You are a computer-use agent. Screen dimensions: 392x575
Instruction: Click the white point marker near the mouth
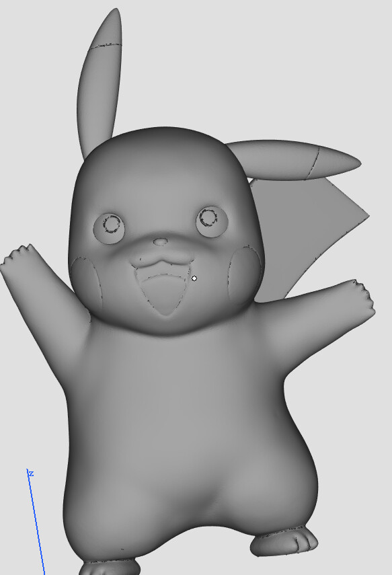tap(194, 278)
